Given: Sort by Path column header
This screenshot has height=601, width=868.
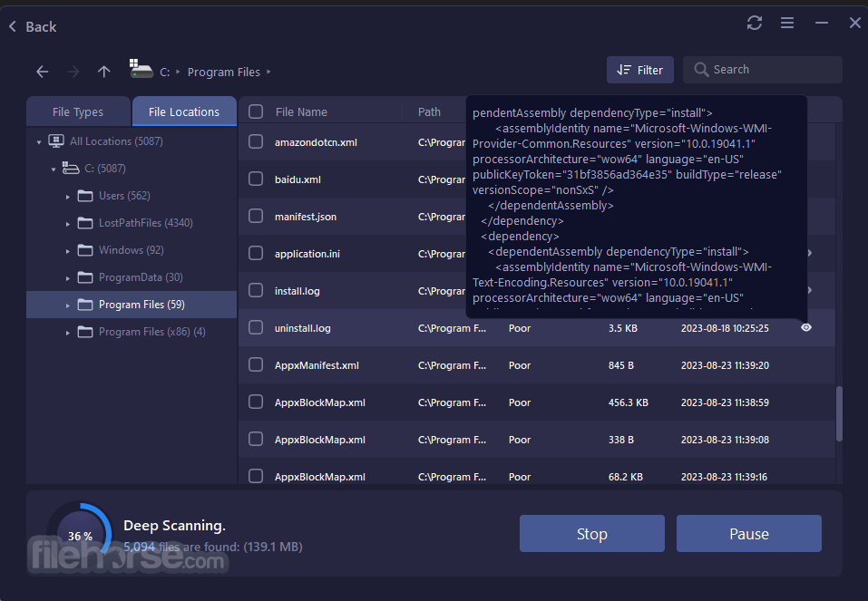Looking at the screenshot, I should pyautogui.click(x=429, y=111).
